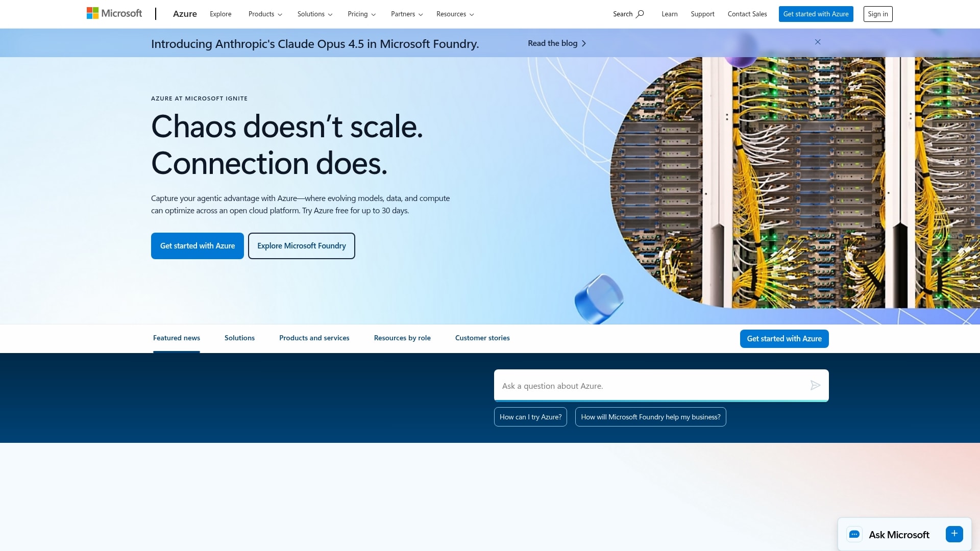The height and width of the screenshot is (551, 980).
Task: Select 'How can I try Azure?' suggestion
Action: pos(530,417)
